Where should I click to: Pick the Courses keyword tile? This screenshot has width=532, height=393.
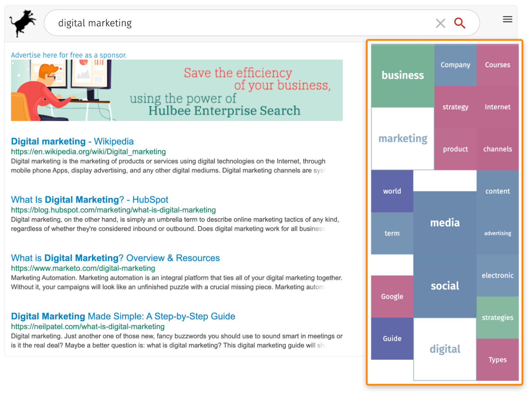point(497,65)
